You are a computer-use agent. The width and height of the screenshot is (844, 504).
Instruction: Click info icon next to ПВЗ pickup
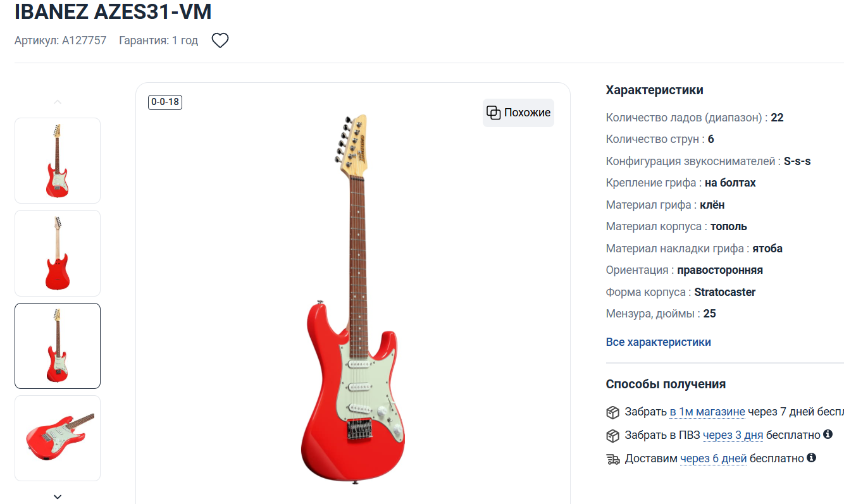click(x=828, y=434)
